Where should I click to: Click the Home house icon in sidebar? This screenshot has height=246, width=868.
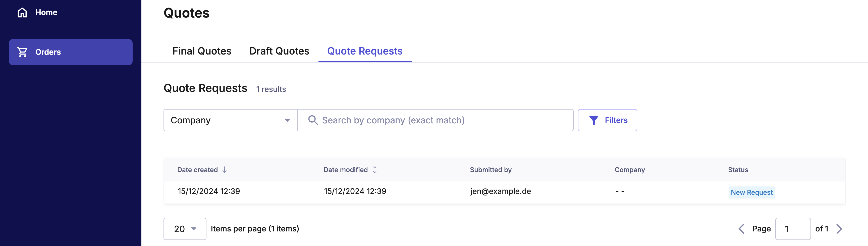22,13
